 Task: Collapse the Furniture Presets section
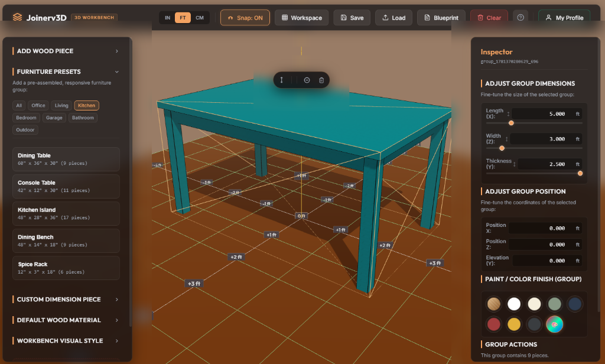(x=66, y=72)
